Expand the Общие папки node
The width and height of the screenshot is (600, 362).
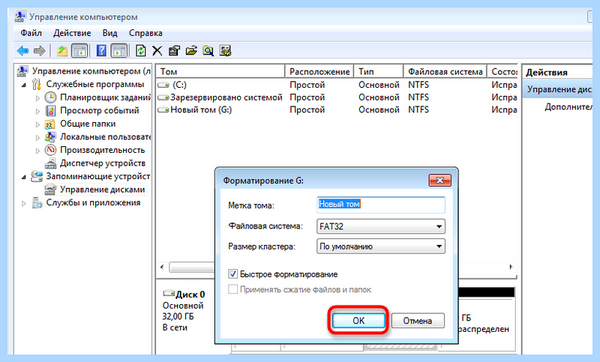click(38, 124)
